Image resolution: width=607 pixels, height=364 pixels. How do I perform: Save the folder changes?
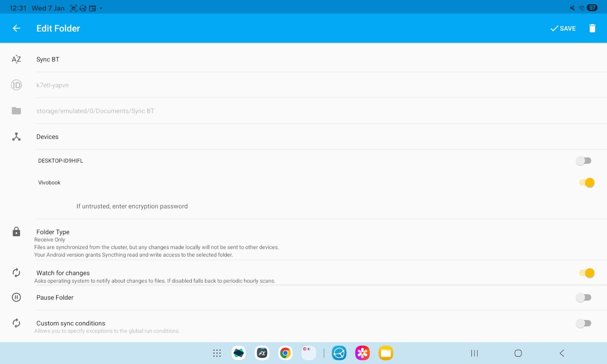coord(563,28)
